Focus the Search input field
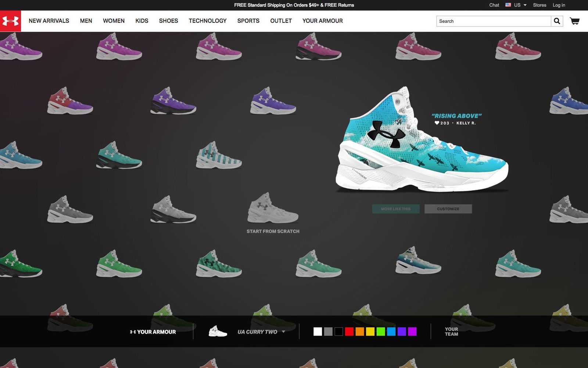This screenshot has width=588, height=368. click(x=494, y=21)
